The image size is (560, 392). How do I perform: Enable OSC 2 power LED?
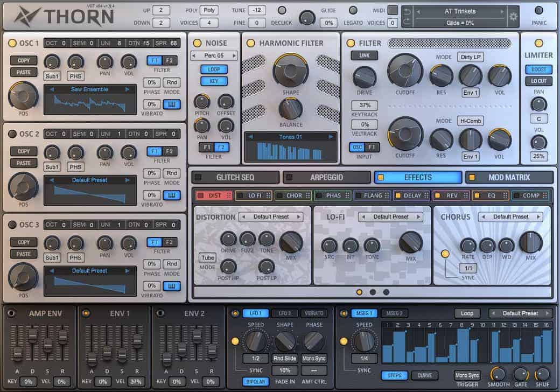(x=12, y=134)
